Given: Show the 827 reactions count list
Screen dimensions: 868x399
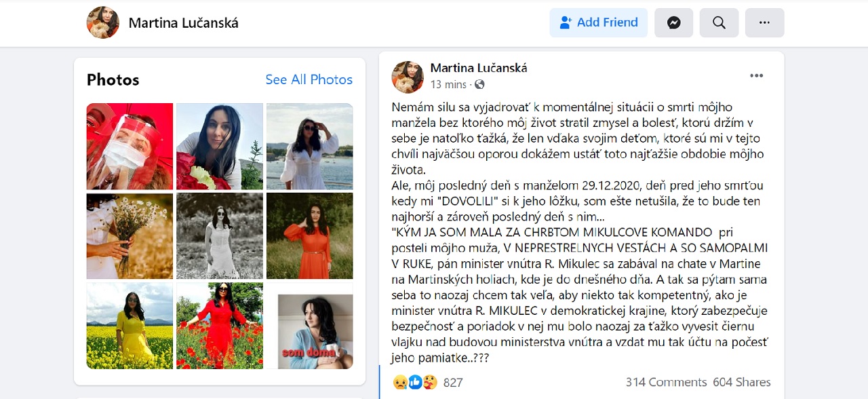Looking at the screenshot, I should pos(453,383).
